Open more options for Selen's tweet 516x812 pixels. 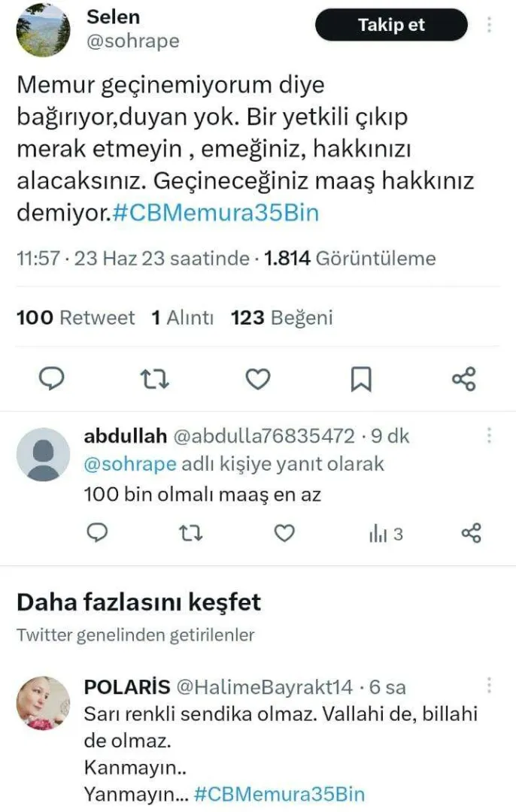point(490,25)
